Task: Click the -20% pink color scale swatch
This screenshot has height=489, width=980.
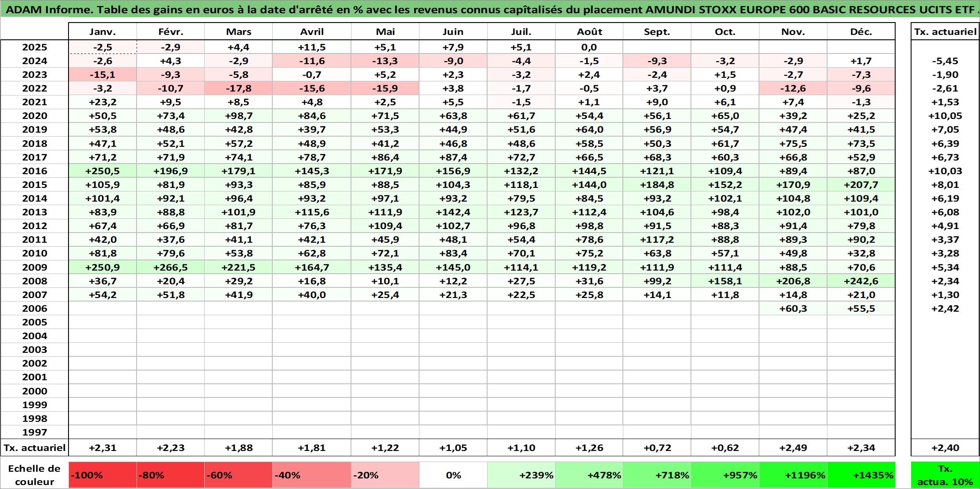Action: coord(385,475)
